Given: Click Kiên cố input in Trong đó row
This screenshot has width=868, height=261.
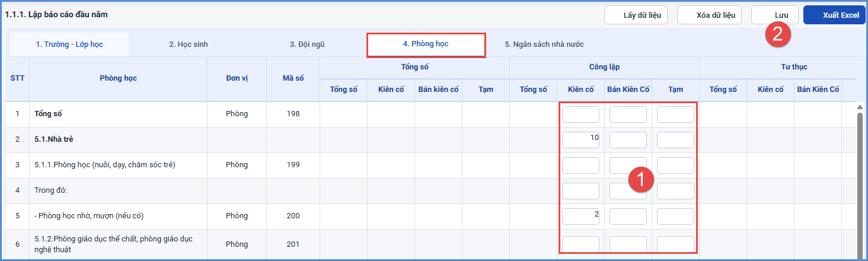Looking at the screenshot, I should [x=580, y=191].
